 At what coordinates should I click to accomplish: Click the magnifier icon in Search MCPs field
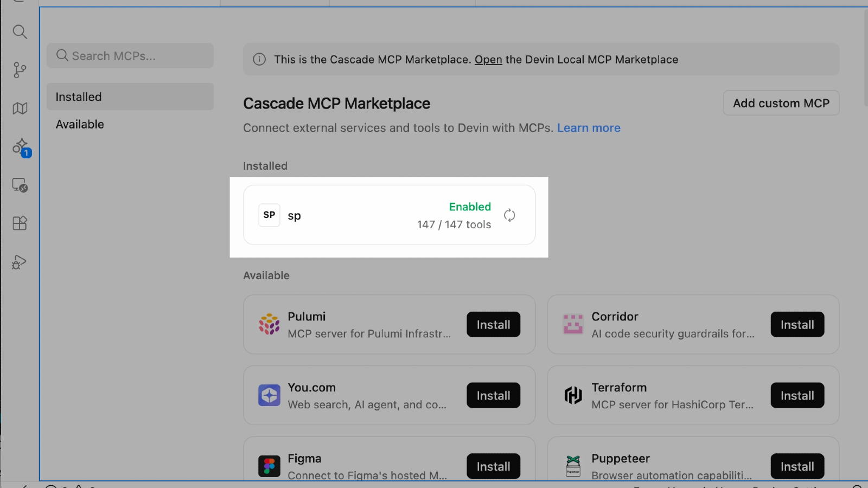tap(62, 56)
